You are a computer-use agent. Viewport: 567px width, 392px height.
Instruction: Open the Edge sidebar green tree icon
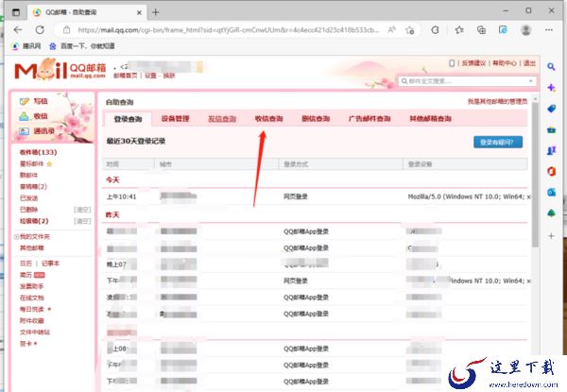551,213
